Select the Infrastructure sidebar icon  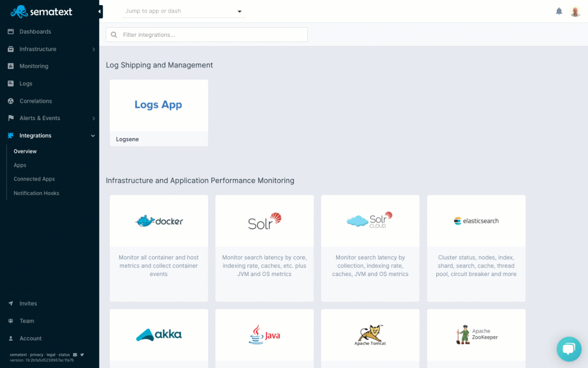[x=11, y=49]
